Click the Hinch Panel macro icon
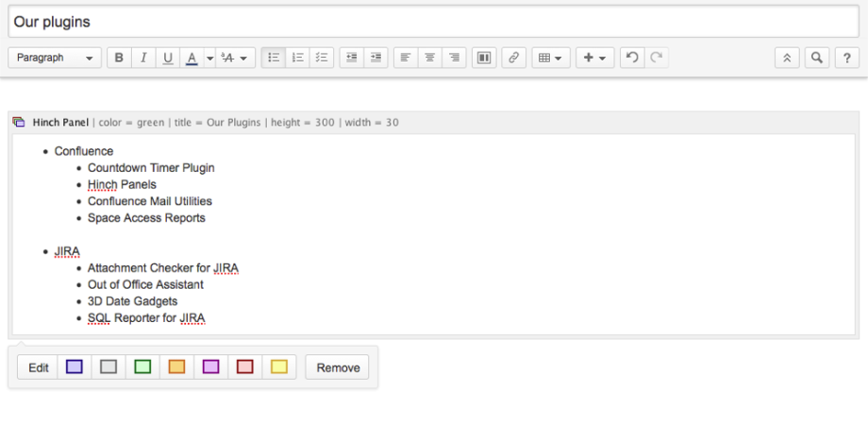Image resolution: width=868 pixels, height=425 pixels. (19, 122)
